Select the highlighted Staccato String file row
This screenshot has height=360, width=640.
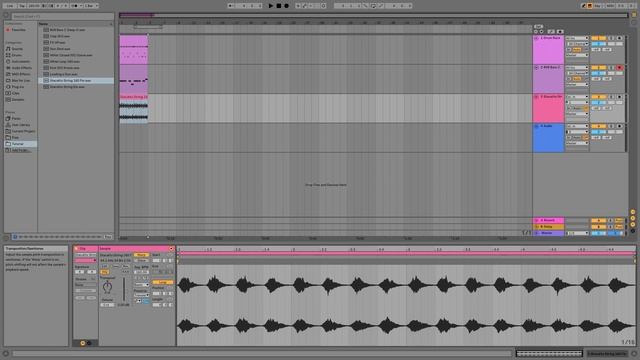coord(76,80)
